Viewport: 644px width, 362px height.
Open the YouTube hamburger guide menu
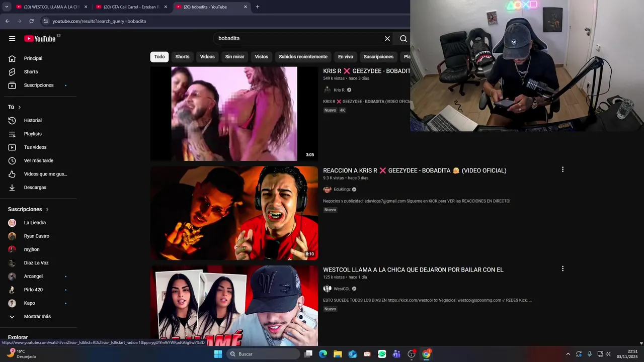point(12,39)
